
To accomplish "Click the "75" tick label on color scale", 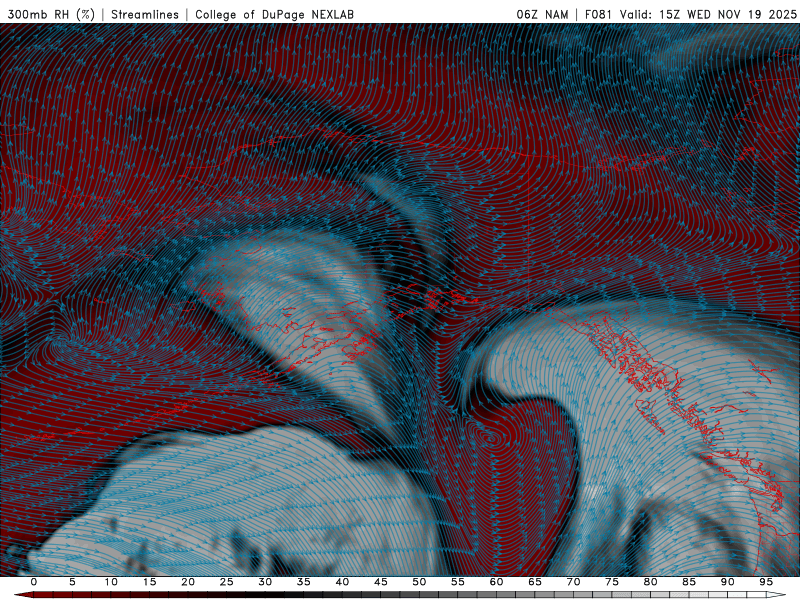I will [x=612, y=582].
